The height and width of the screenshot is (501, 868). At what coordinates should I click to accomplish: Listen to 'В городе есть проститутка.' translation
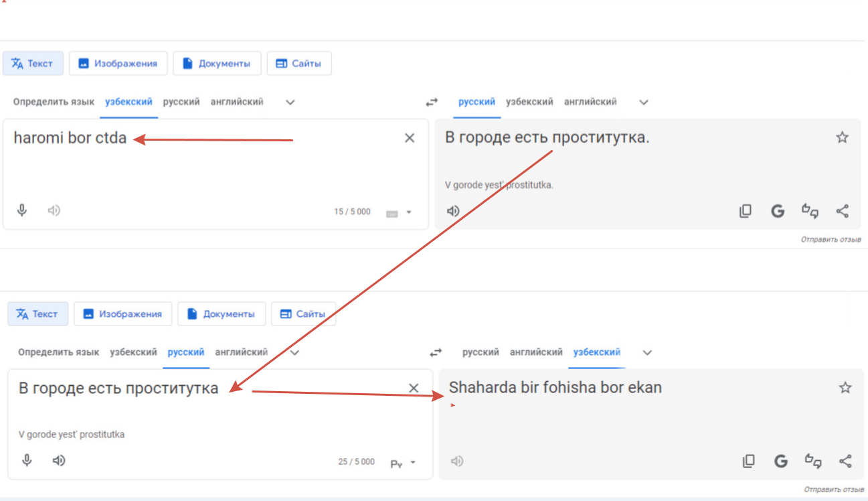pyautogui.click(x=454, y=211)
